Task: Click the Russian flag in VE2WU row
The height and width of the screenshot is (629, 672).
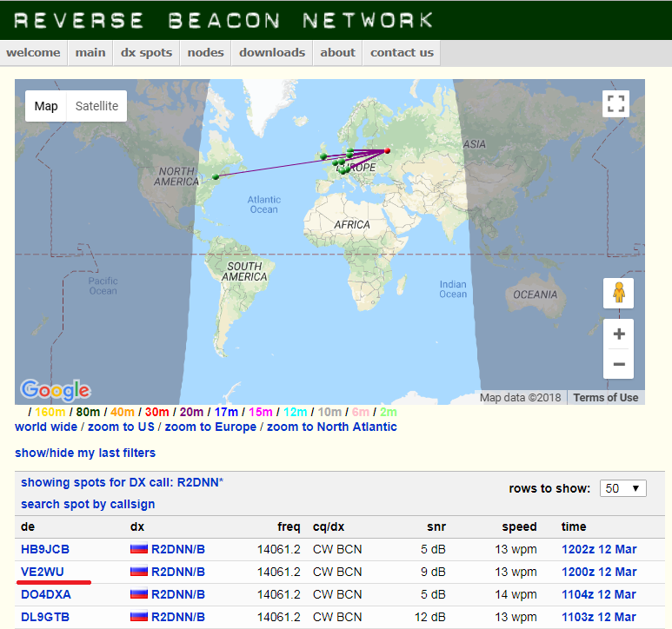Action: pos(139,571)
